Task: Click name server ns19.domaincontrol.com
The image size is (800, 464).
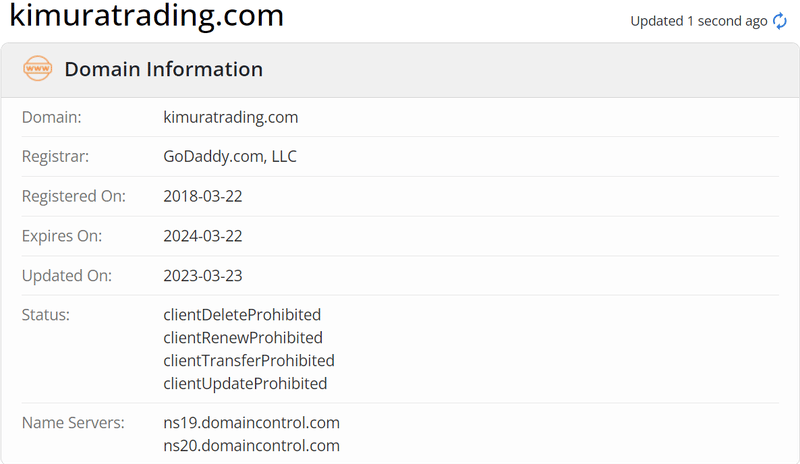Action: [x=252, y=423]
